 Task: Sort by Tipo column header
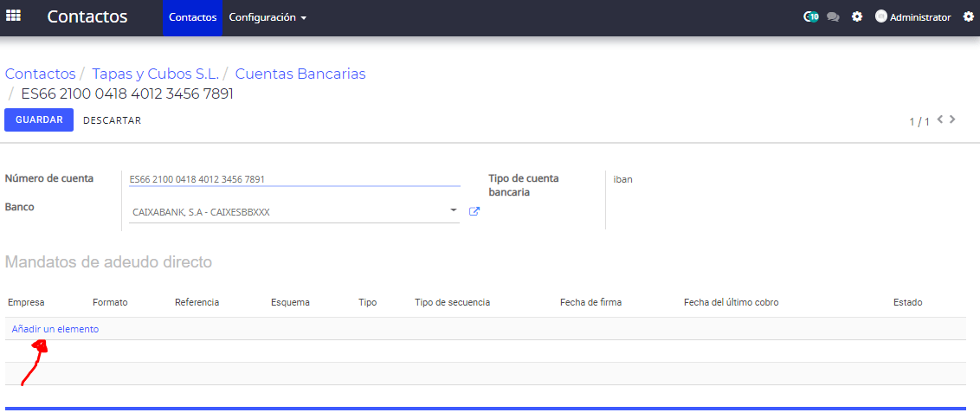coord(367,303)
